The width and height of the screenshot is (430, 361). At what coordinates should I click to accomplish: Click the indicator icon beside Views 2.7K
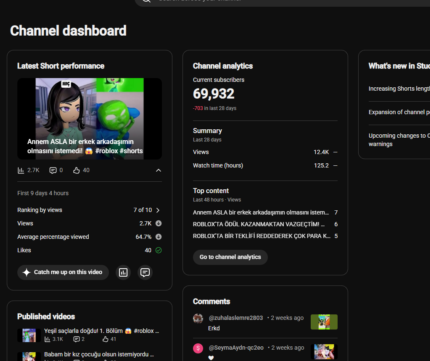point(159,223)
